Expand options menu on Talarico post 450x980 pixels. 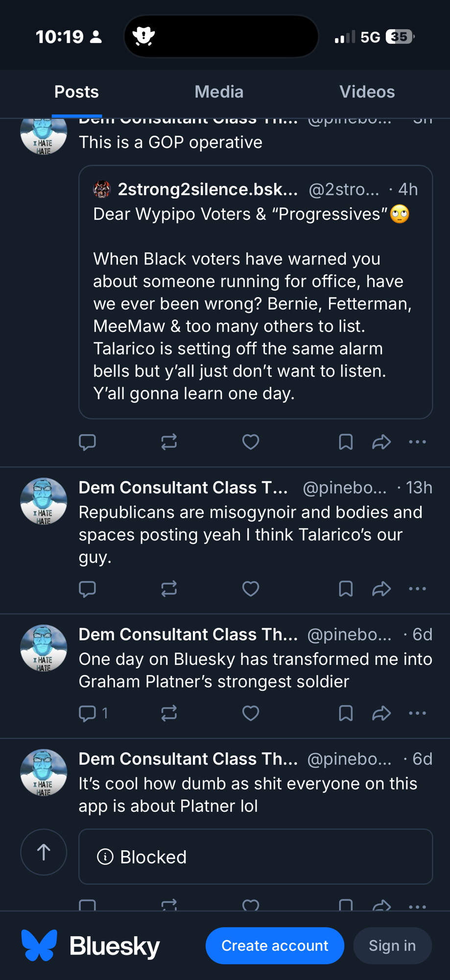417,588
